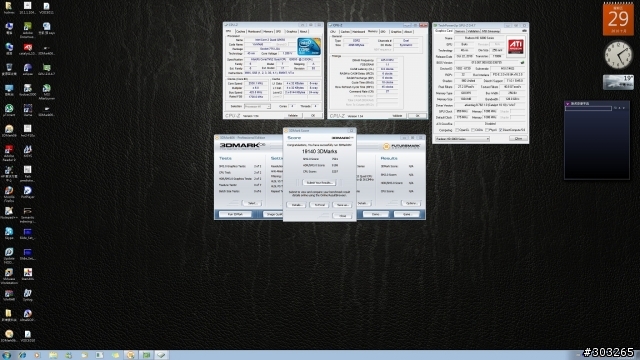Switch to the Sensors tab in GPU-Z
Screen dimensions: 640x360
460,31
